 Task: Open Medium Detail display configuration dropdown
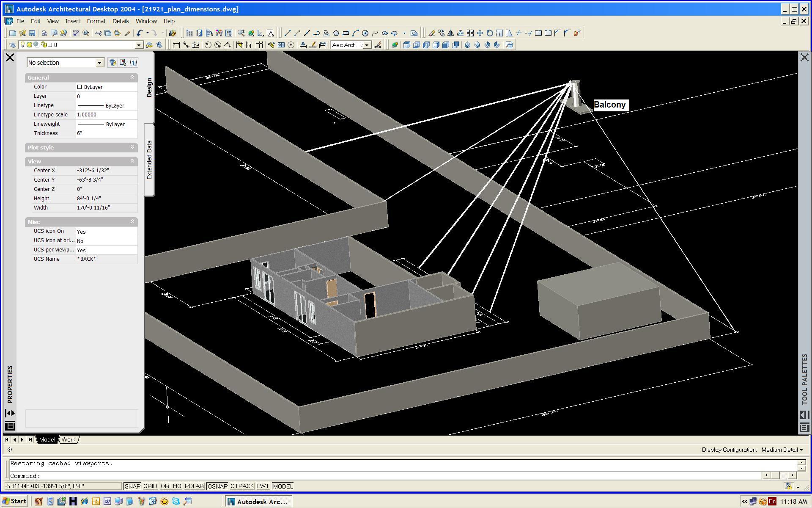782,450
